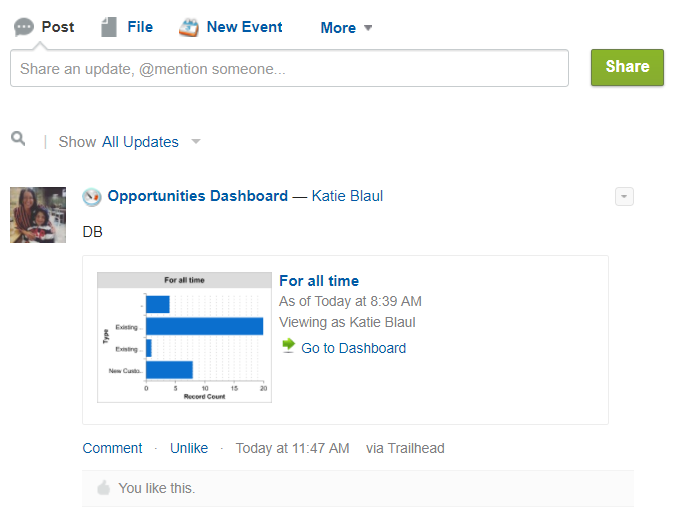Switch to the New Event tab
Image resolution: width=677 pixels, height=514 pixels.
[244, 27]
